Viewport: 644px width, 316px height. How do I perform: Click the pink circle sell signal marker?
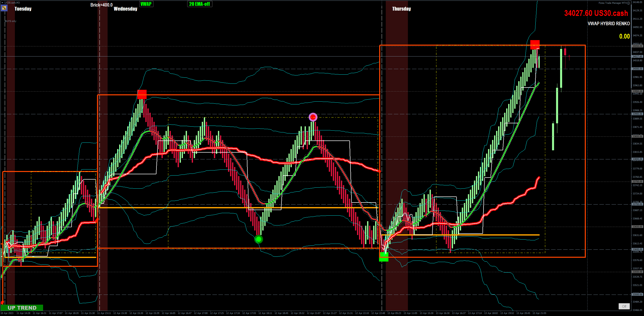pyautogui.click(x=313, y=117)
